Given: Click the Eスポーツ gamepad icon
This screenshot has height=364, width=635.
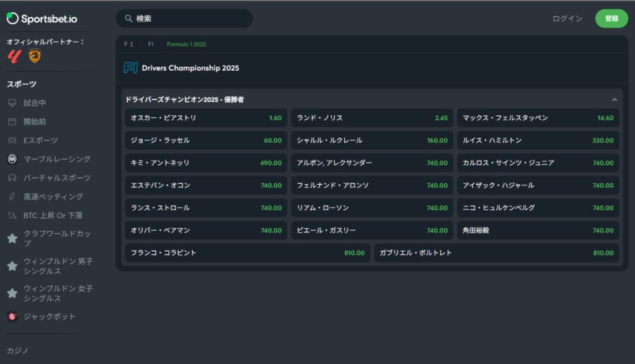Looking at the screenshot, I should [x=12, y=141].
